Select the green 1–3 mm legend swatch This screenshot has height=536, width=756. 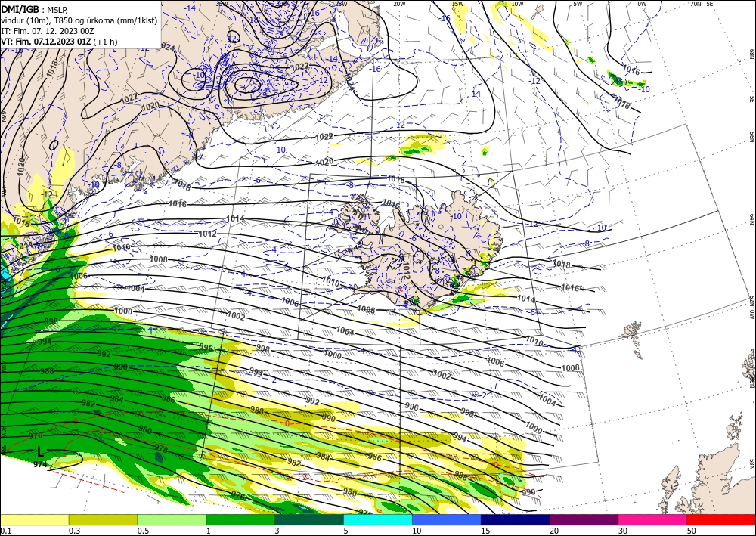point(240,519)
